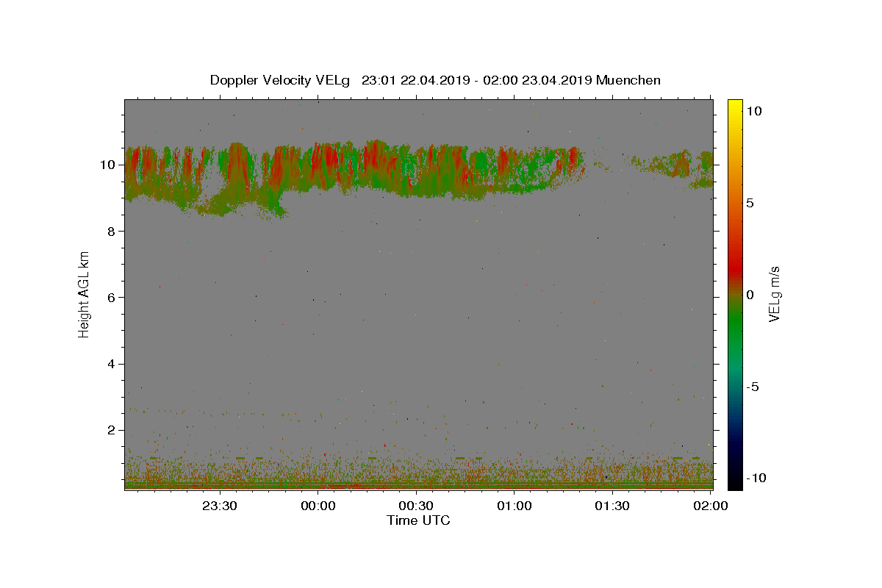
Task: Click the 'Height AGL km' axis label
Action: (x=85, y=295)
